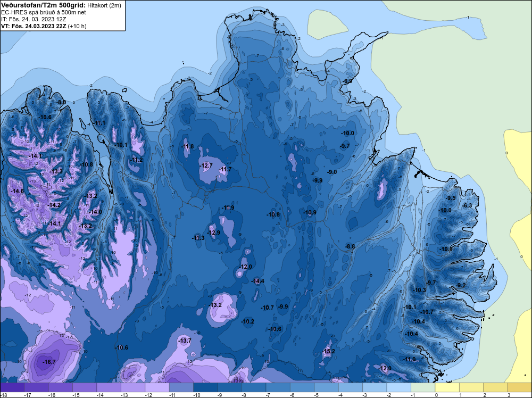Click the -9.2 temperature label
Image resolution: width=532 pixels, height=398 pixels.
click(461, 285)
